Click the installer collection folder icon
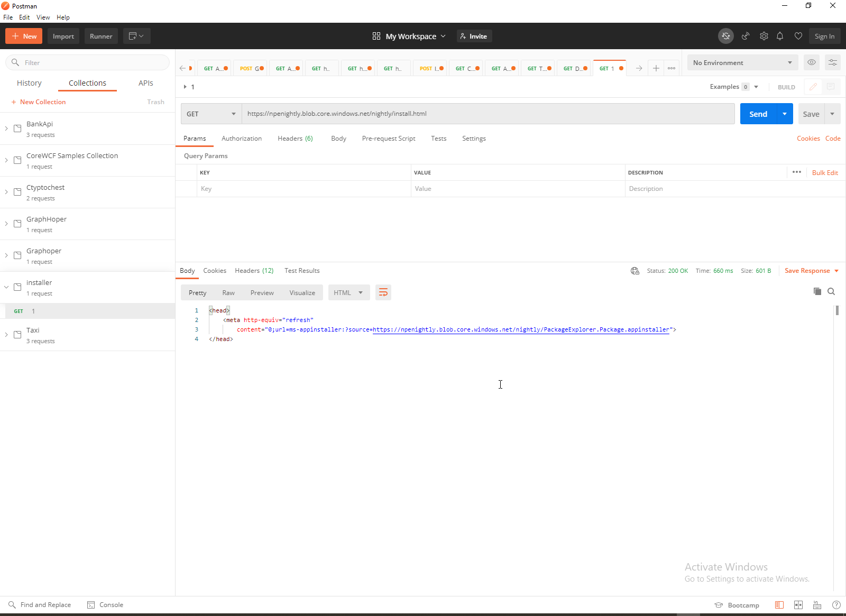The image size is (846, 616). [x=17, y=287]
